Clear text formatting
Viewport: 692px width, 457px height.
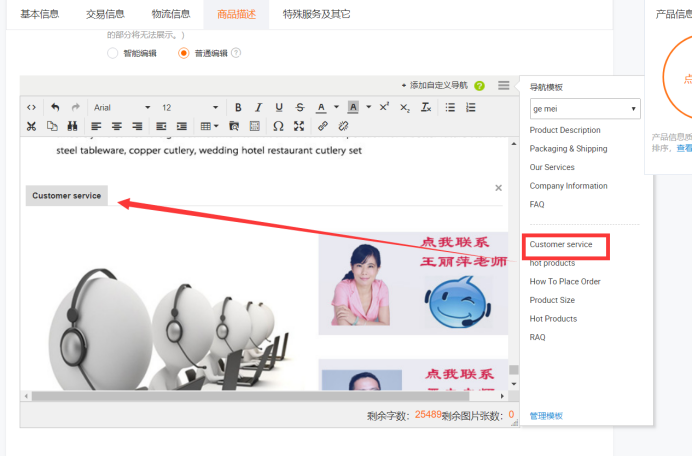tap(425, 108)
